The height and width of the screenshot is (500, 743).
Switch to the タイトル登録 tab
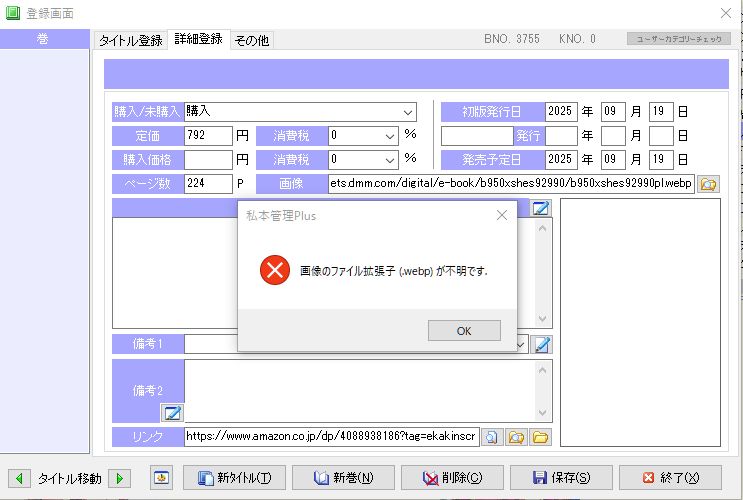point(130,40)
